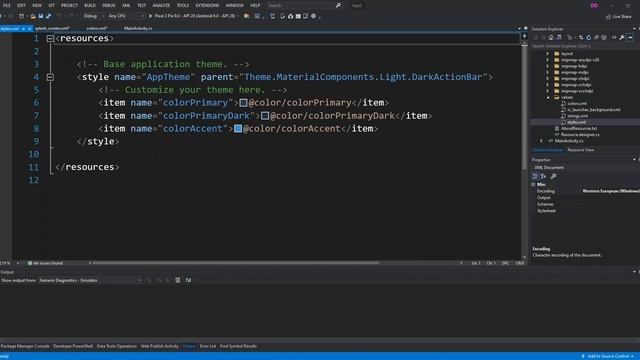Image resolution: width=640 pixels, height=360 pixels.
Task: Click the Save All toolbar icon
Action: 49,16
